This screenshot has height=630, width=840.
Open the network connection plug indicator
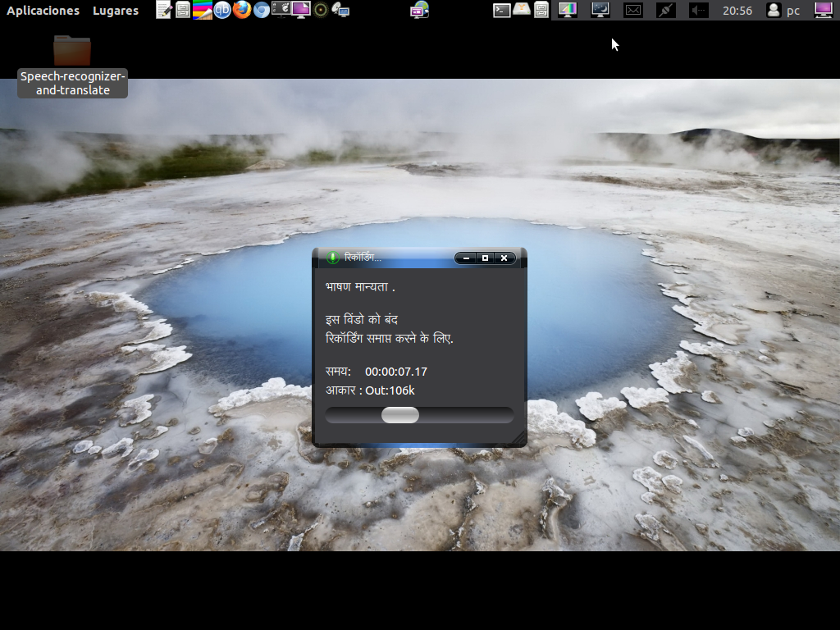pyautogui.click(x=666, y=10)
